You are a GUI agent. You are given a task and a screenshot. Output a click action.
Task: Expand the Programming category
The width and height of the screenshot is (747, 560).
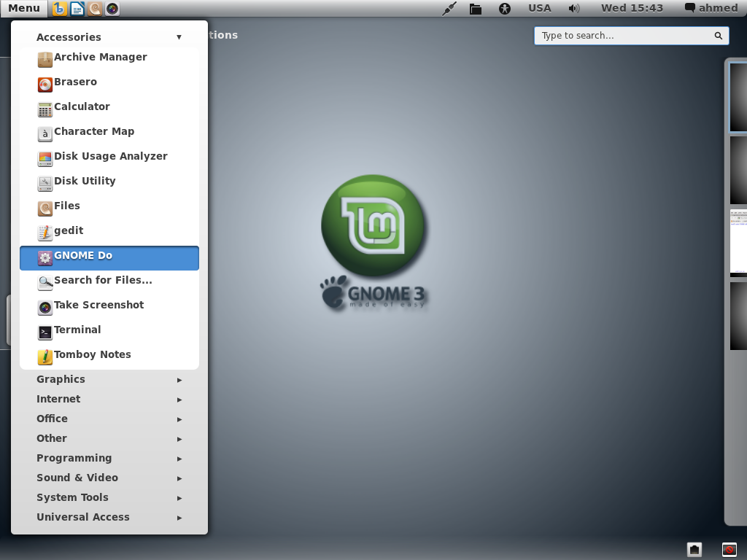[x=109, y=458]
